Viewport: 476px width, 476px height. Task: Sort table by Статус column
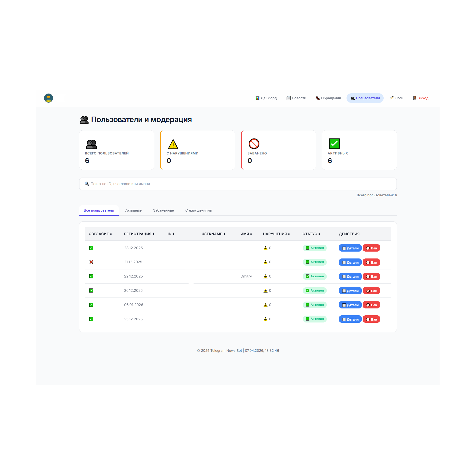click(311, 234)
